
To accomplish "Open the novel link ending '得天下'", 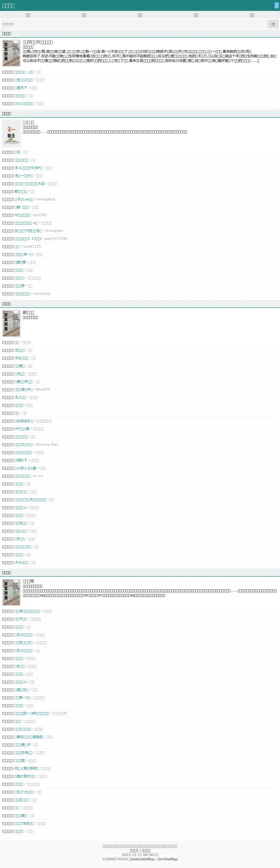I will click(21, 460).
